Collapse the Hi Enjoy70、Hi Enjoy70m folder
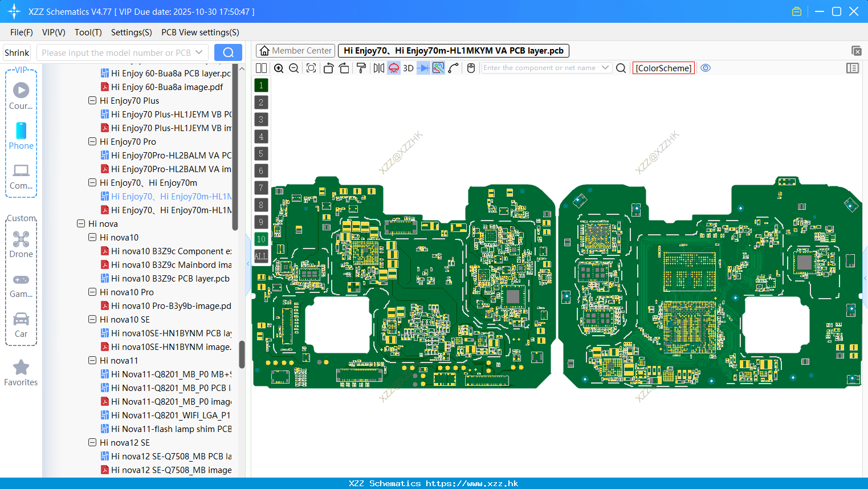 [92, 182]
